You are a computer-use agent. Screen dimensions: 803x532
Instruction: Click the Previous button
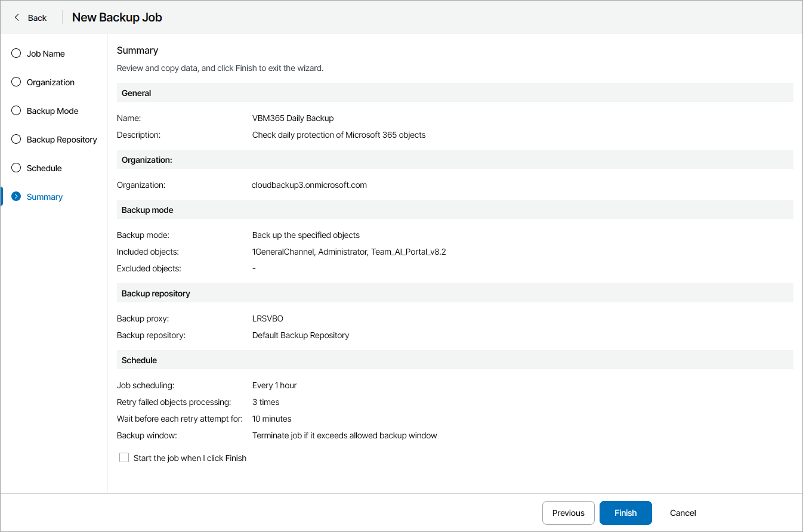pyautogui.click(x=568, y=513)
